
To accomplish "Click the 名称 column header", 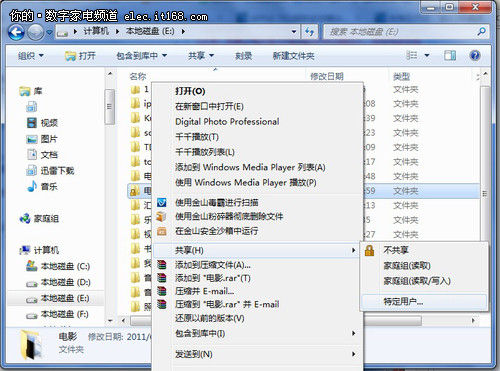I will 138,76.
